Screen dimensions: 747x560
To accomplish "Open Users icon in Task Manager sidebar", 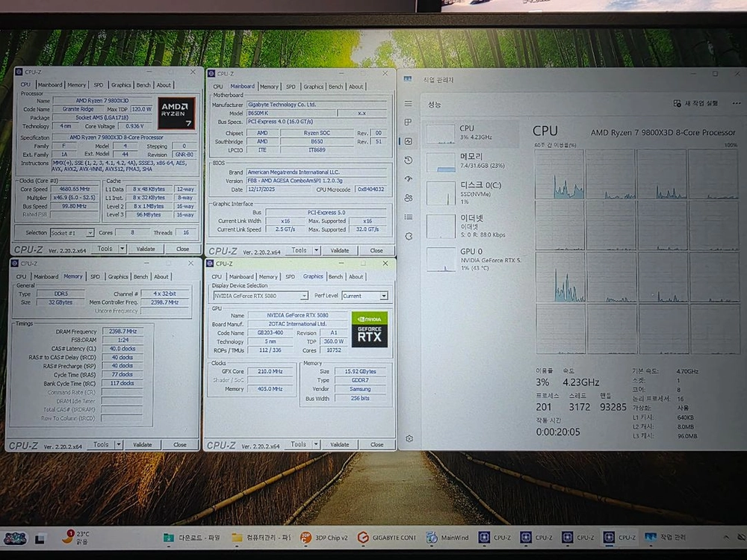I will click(x=409, y=198).
